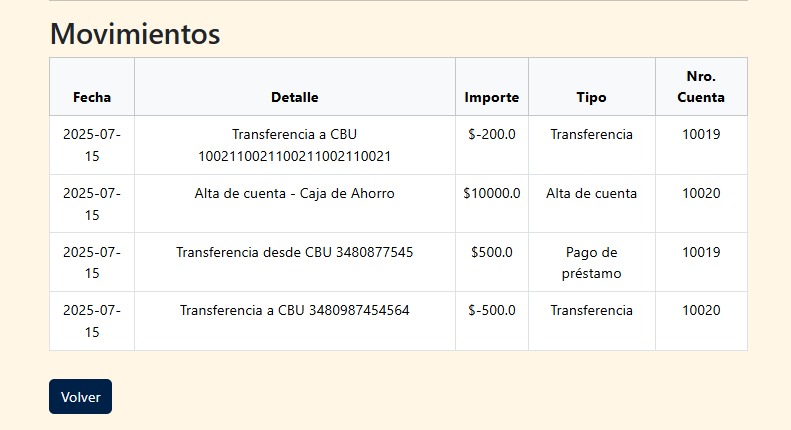Image resolution: width=791 pixels, height=430 pixels.
Task: Click the date cell of the $10000.0 row
Action: (92, 204)
